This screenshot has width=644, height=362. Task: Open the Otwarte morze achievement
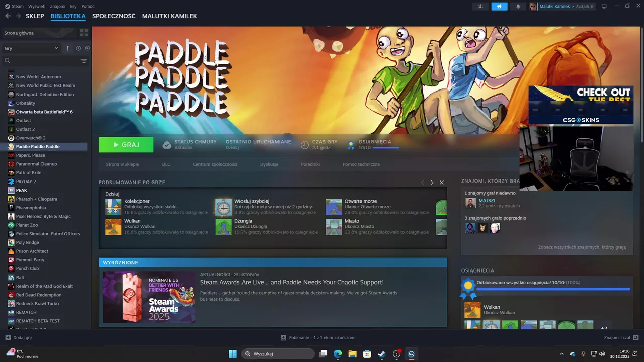click(377, 207)
